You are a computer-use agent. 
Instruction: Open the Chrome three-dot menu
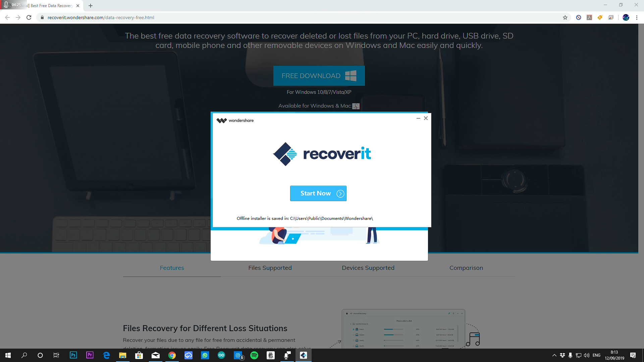637,17
